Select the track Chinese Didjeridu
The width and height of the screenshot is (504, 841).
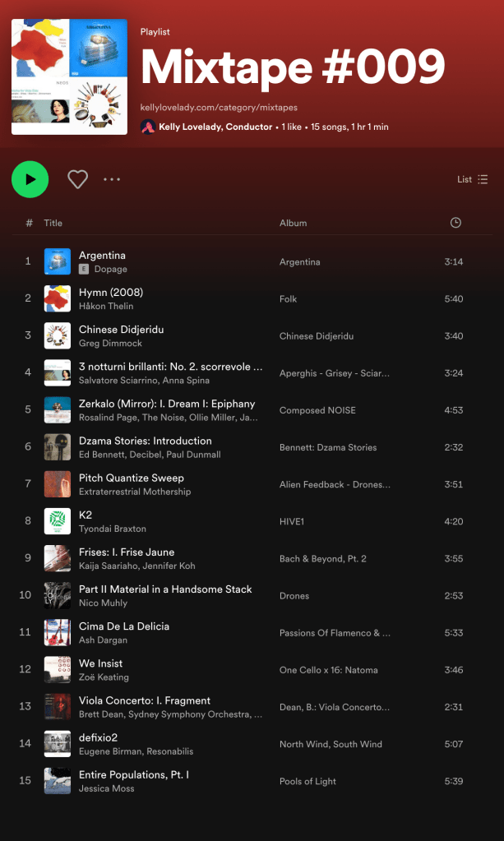click(x=121, y=330)
